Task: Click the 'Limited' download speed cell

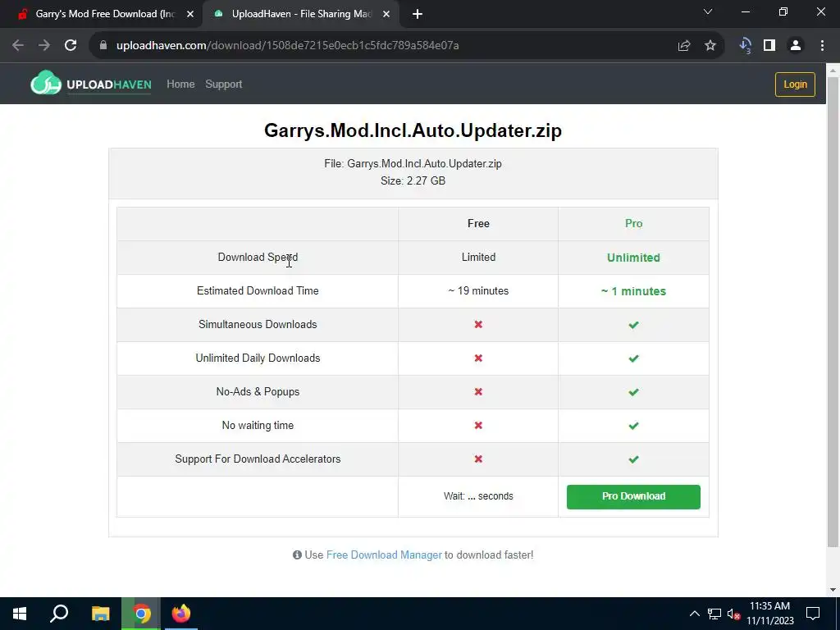Action: click(478, 257)
